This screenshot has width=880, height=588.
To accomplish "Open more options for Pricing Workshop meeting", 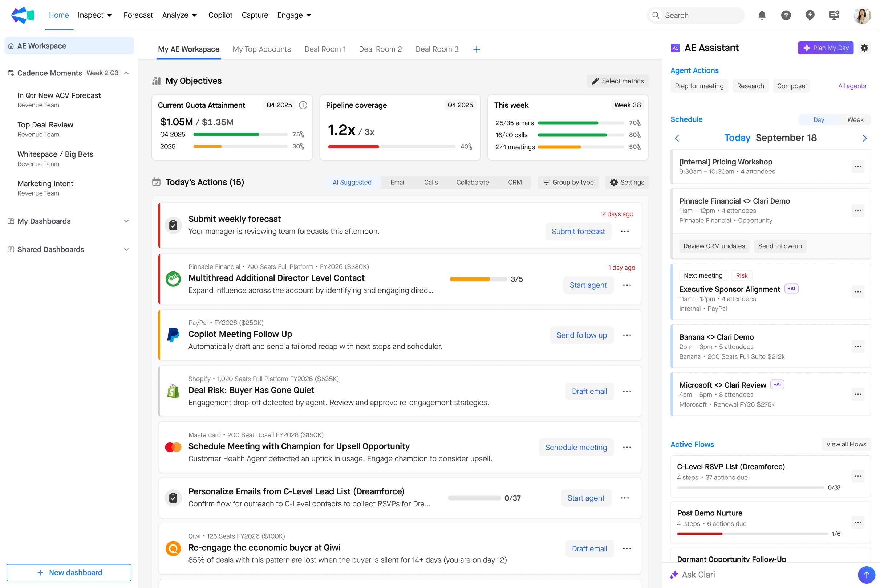I will (x=857, y=167).
